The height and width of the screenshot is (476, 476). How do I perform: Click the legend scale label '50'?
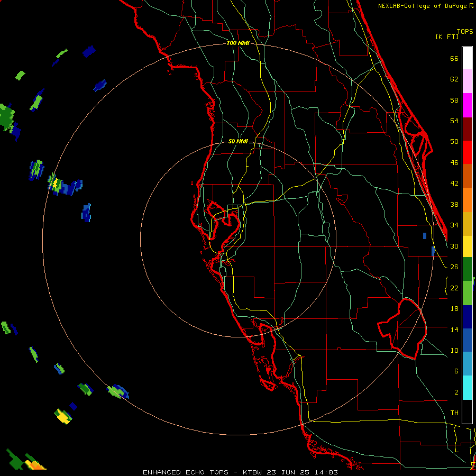tap(454, 141)
